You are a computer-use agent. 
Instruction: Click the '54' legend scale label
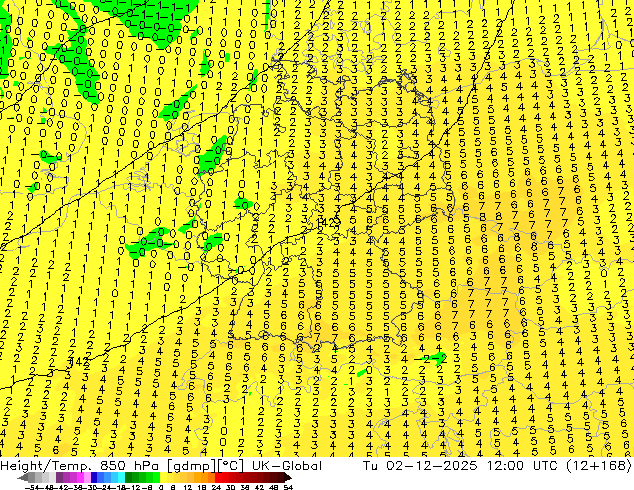coord(288,488)
